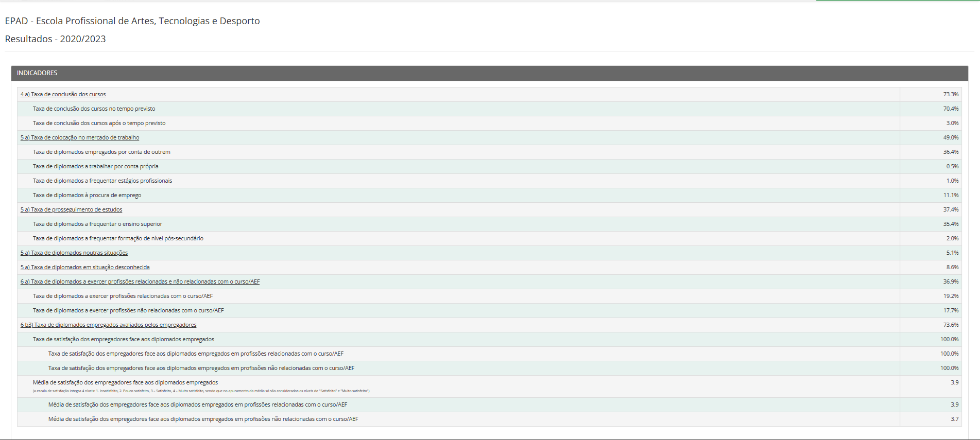Click the 73.3% value for course completion
This screenshot has height=440, width=980.
point(951,94)
